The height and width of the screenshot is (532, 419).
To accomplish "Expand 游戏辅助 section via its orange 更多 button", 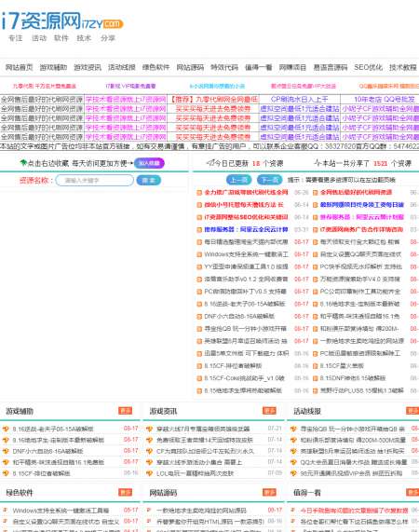I will 125,411.
